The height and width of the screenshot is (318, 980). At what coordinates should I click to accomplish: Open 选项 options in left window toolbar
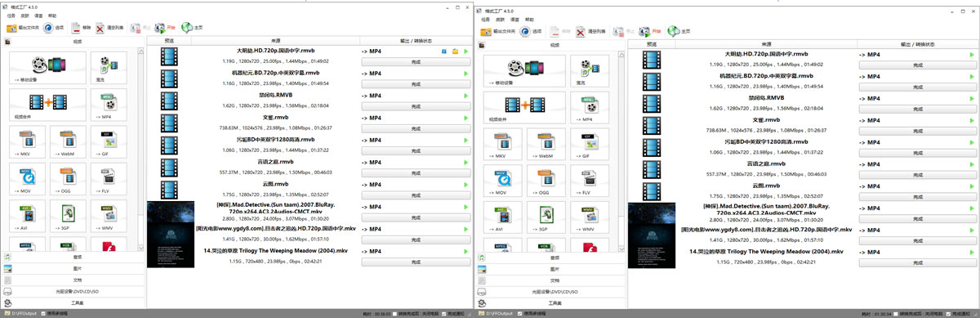(54, 27)
